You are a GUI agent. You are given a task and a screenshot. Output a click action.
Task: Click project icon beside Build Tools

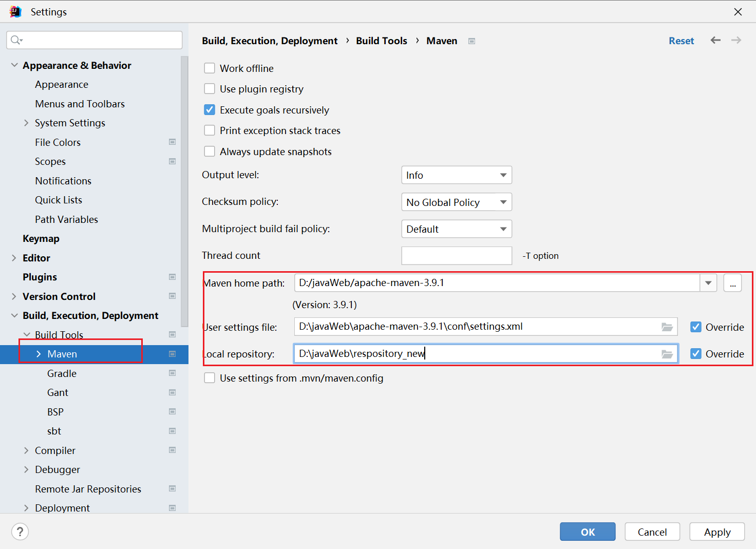point(172,334)
